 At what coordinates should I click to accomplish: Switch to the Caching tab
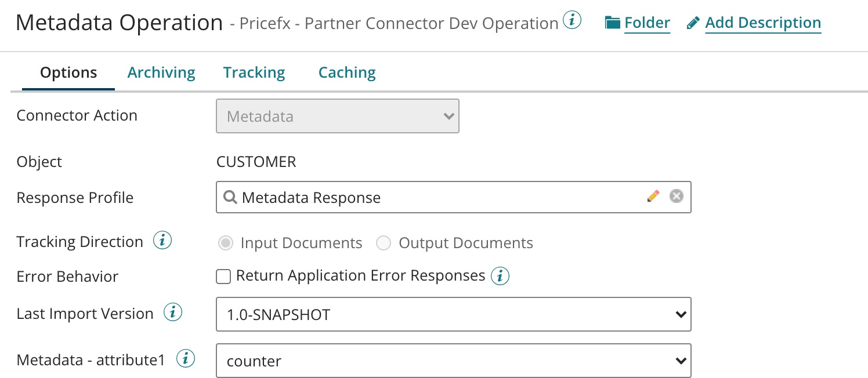pyautogui.click(x=346, y=72)
